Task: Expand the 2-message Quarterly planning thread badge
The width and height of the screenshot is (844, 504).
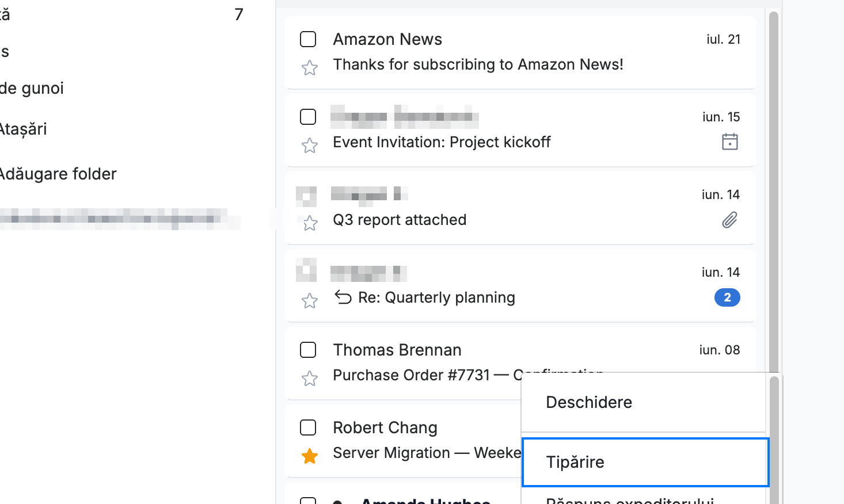Action: (727, 297)
